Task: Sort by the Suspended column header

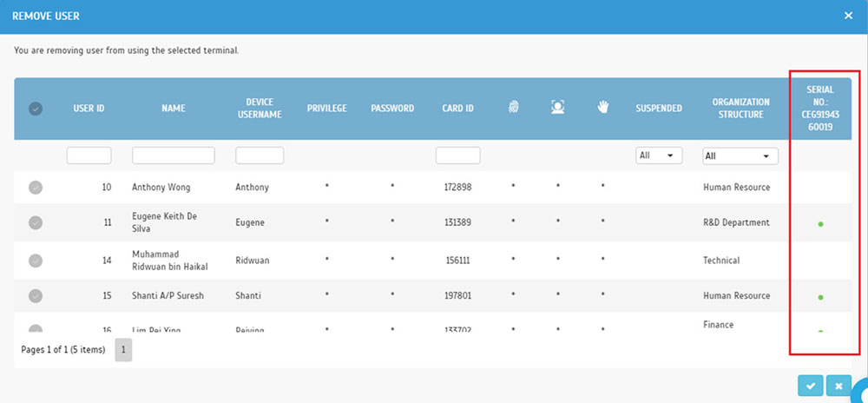Action: (x=659, y=109)
